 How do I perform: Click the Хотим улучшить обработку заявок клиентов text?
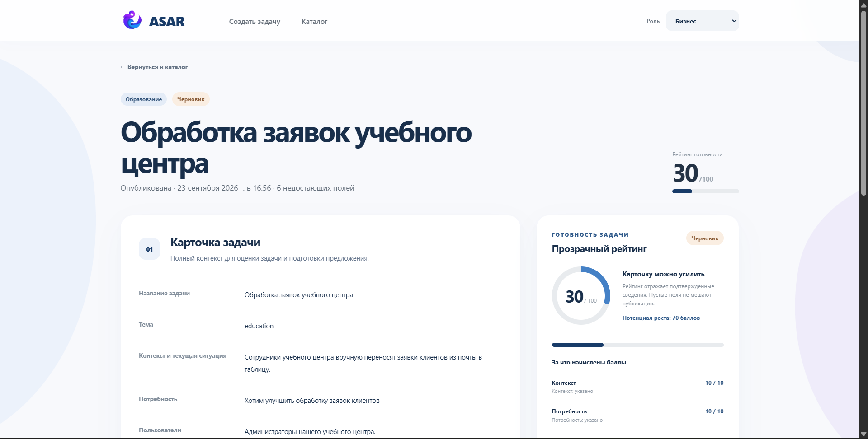tap(312, 401)
